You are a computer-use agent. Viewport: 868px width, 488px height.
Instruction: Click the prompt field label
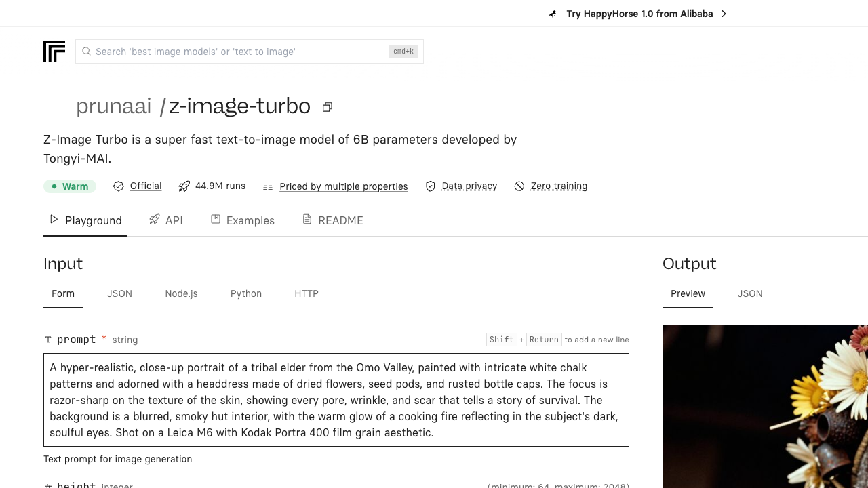pos(77,340)
